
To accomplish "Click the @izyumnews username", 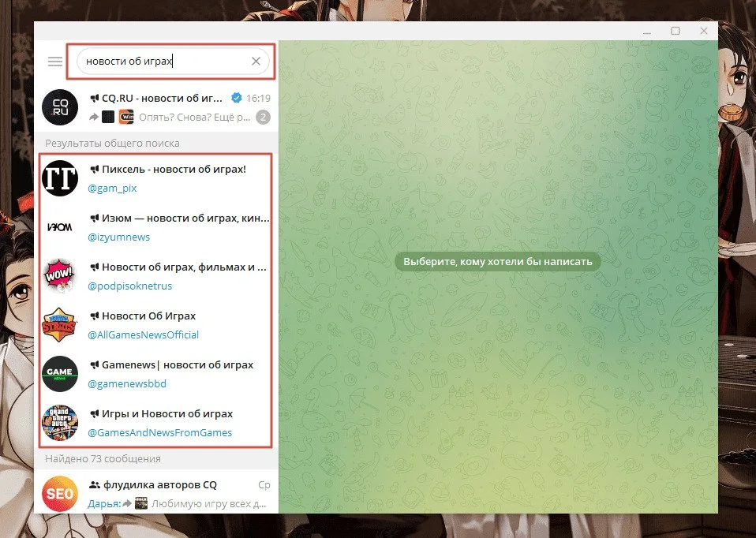I will pos(119,237).
